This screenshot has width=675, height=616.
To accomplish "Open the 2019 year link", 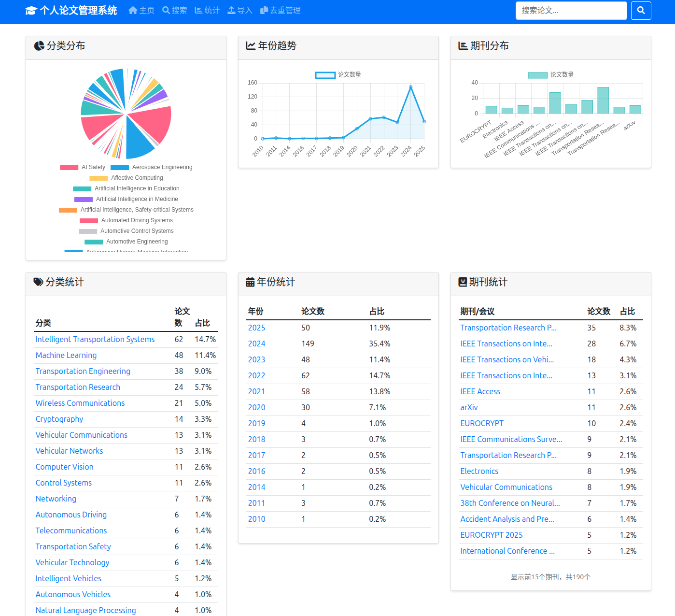I will pos(257,424).
